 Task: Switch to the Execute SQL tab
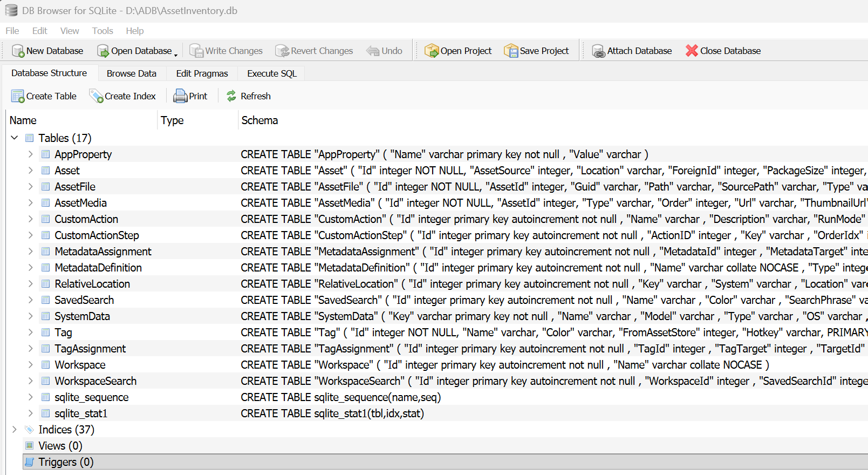coord(272,73)
